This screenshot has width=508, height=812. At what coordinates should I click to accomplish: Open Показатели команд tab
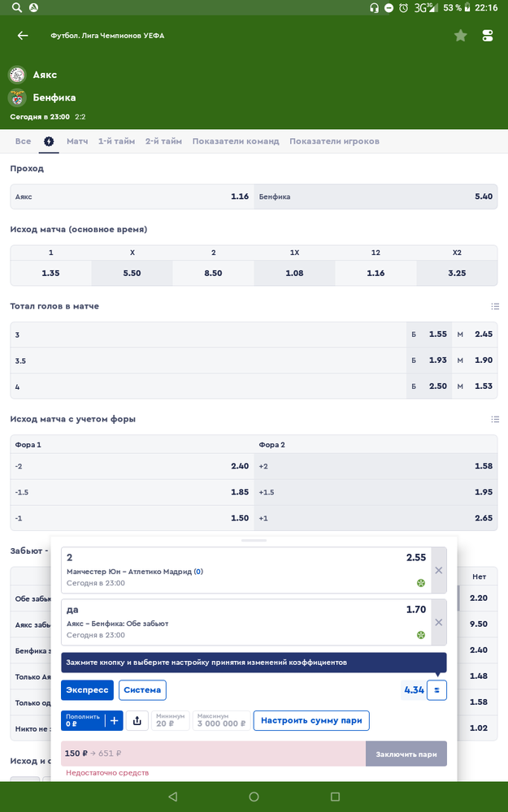pos(236,141)
